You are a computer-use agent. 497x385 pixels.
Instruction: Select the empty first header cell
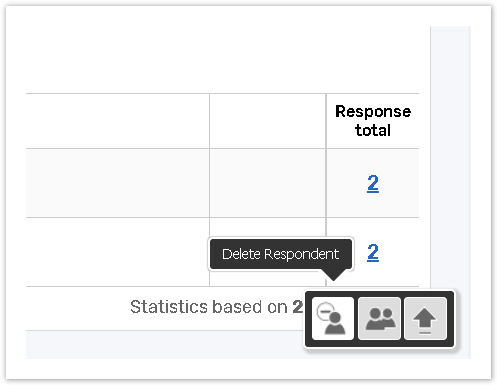(117, 121)
